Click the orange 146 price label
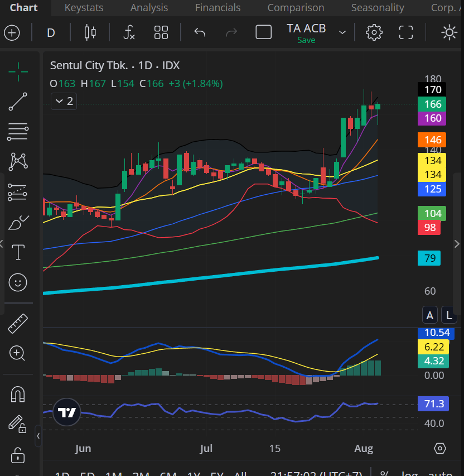464x476 pixels. [x=432, y=140]
